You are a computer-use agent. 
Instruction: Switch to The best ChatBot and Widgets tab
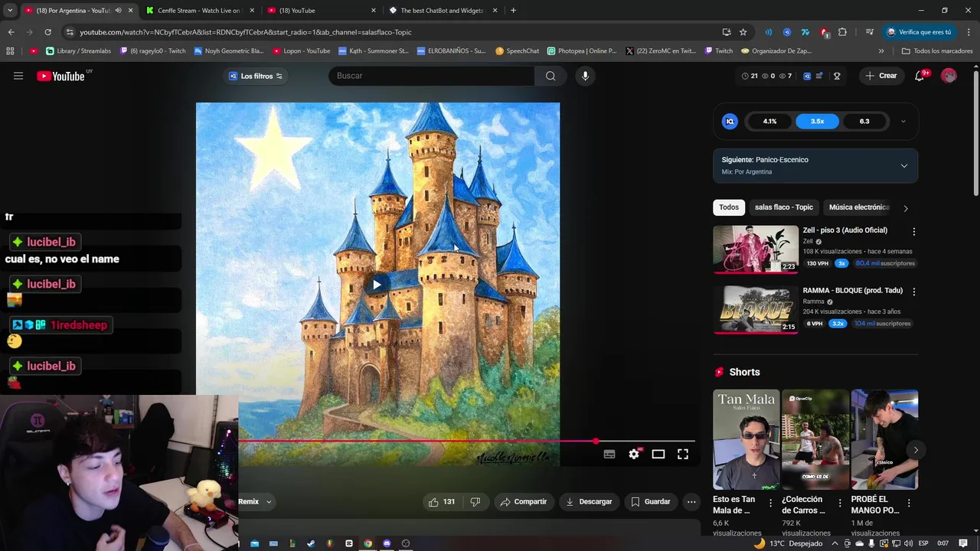tap(442, 11)
